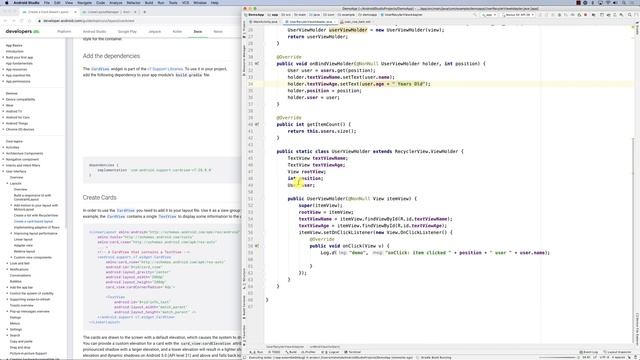Open the Analyze menu
Viewport: 640px width, 360px height.
coord(116,2)
